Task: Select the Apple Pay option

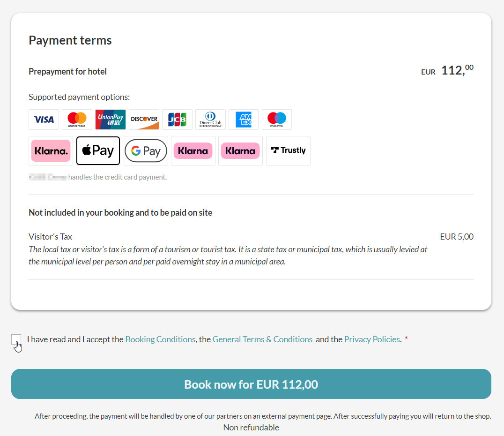Action: (98, 150)
